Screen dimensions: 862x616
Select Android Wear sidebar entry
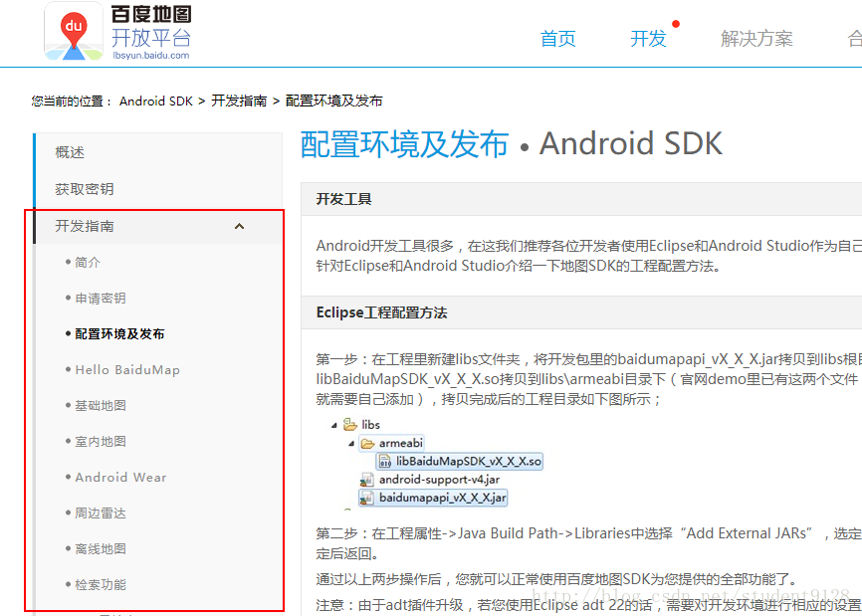[x=120, y=478]
